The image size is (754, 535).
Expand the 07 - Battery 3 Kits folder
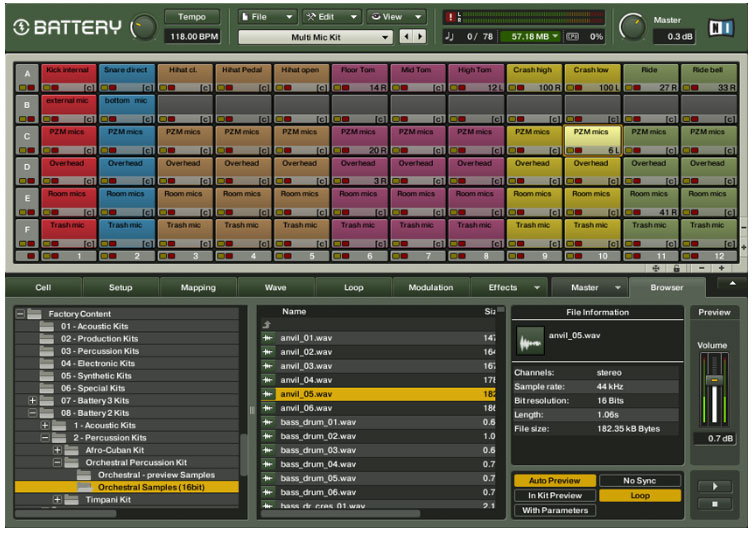[x=32, y=400]
